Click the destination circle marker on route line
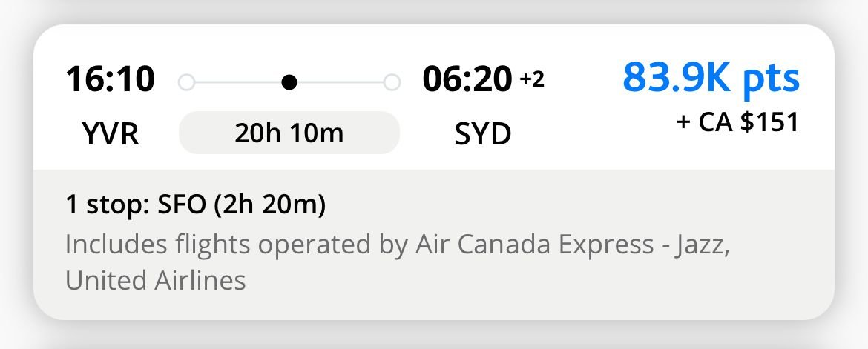 (x=392, y=82)
